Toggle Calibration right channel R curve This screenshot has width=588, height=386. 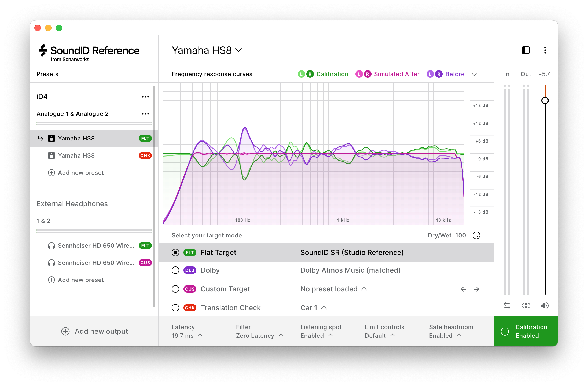tap(310, 74)
